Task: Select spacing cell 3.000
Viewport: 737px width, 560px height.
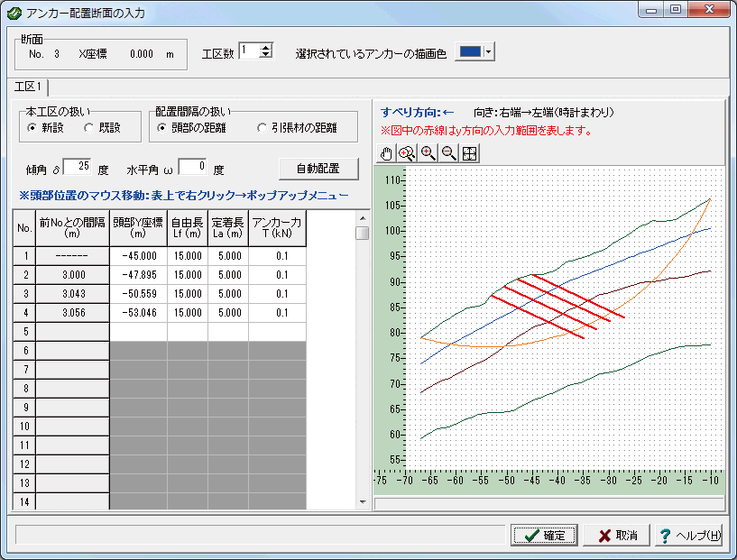Action: tap(73, 275)
